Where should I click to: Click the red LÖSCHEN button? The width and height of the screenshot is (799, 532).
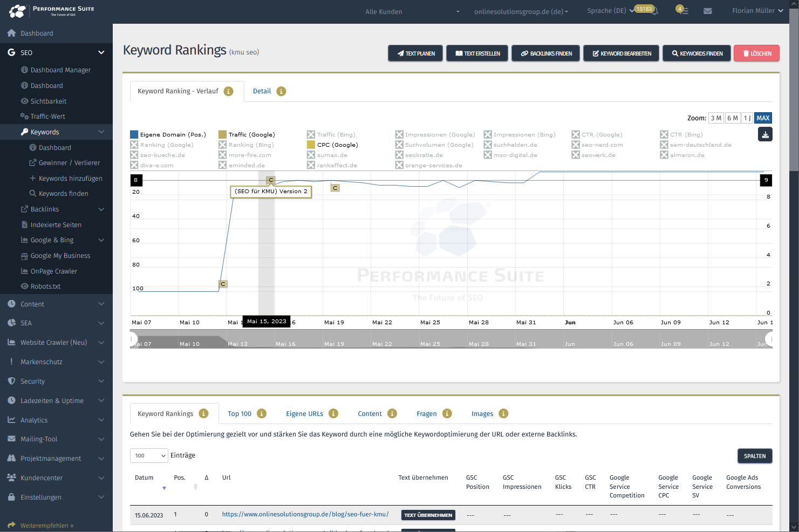click(x=756, y=53)
